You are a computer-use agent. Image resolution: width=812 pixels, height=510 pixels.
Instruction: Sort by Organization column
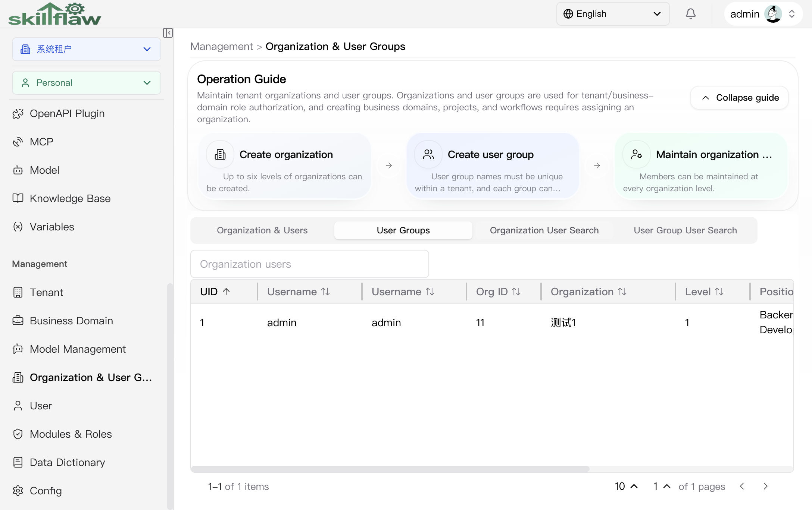(588, 292)
